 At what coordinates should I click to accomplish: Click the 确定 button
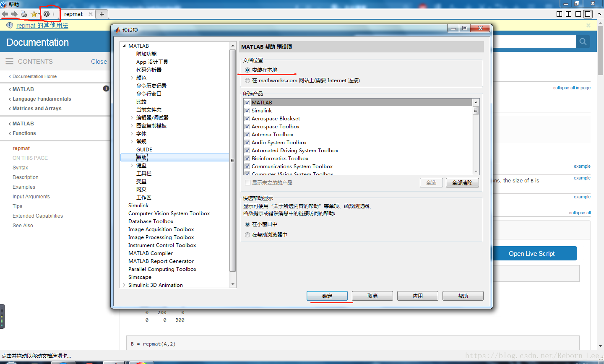point(327,296)
